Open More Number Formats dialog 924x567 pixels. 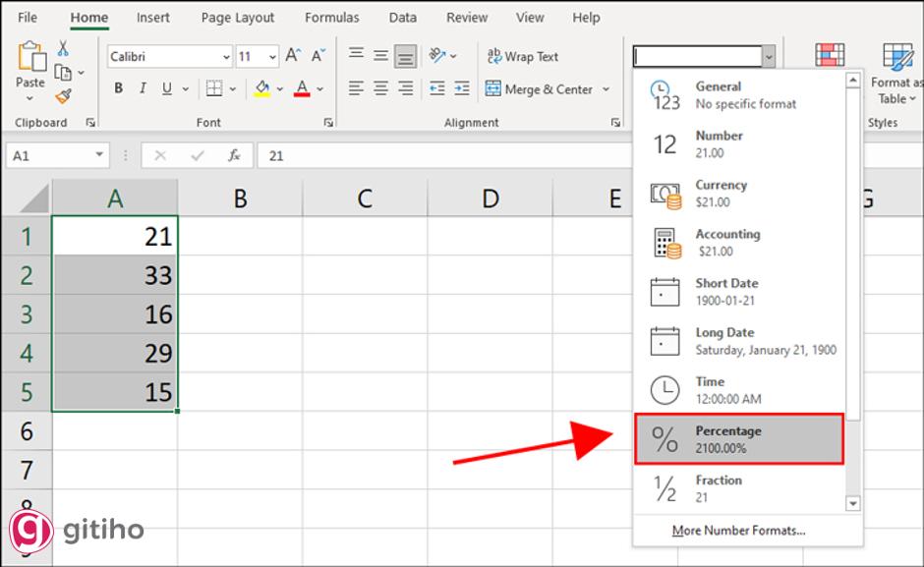click(x=738, y=531)
